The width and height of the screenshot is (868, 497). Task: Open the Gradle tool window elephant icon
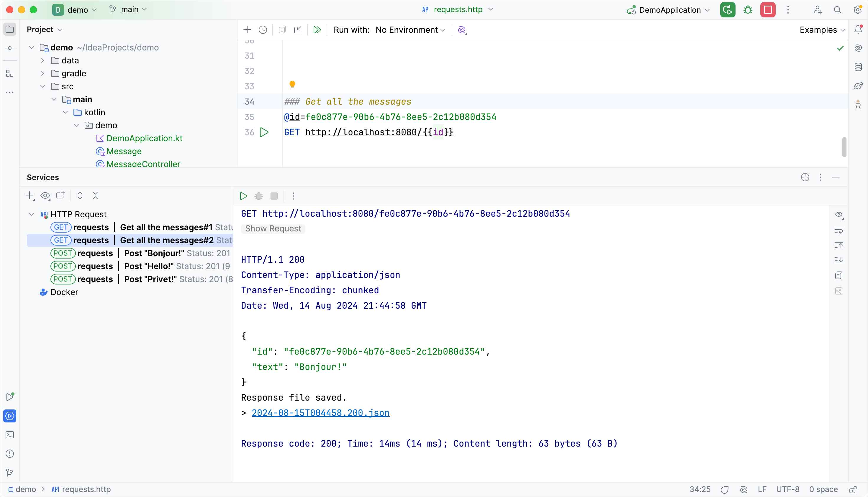click(x=858, y=86)
